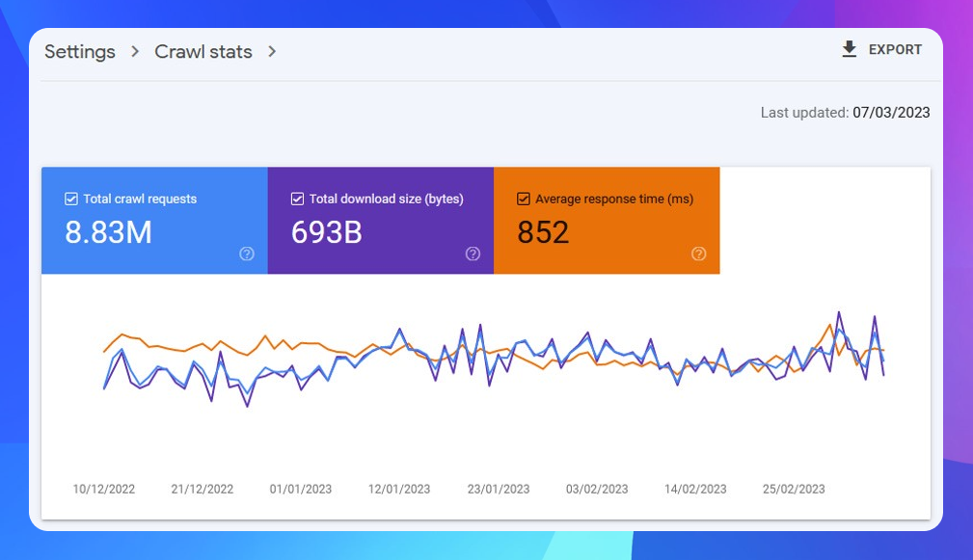Screen dimensions: 973x560
Task: Click the chevron after Crawl stats
Action: tap(272, 51)
